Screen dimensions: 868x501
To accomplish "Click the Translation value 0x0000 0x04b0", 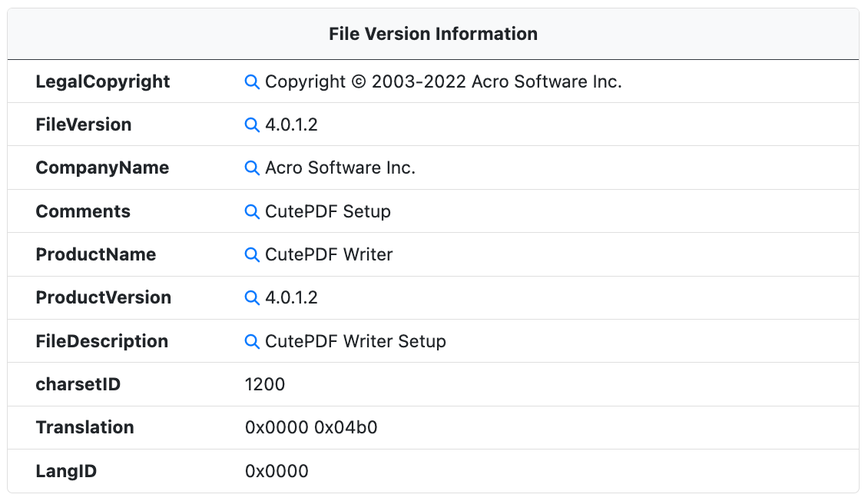I will (311, 427).
